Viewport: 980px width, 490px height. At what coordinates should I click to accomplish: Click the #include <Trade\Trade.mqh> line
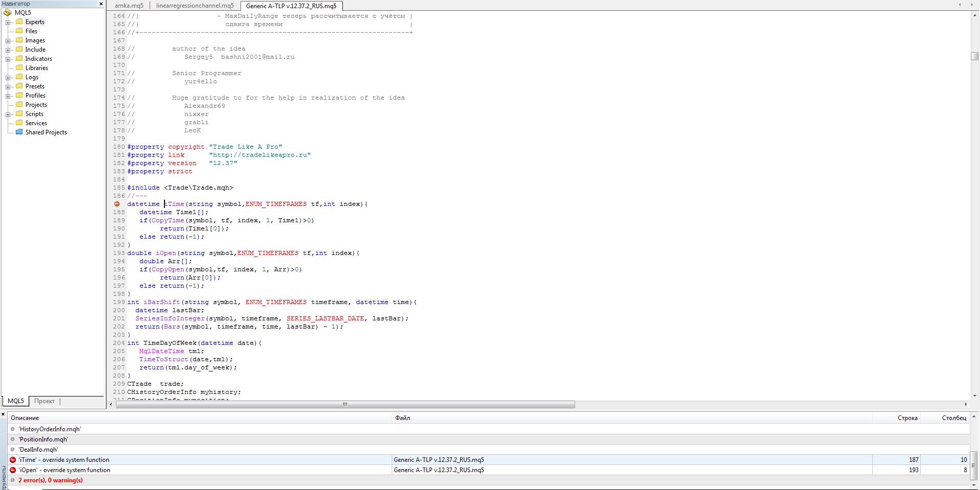click(x=180, y=188)
